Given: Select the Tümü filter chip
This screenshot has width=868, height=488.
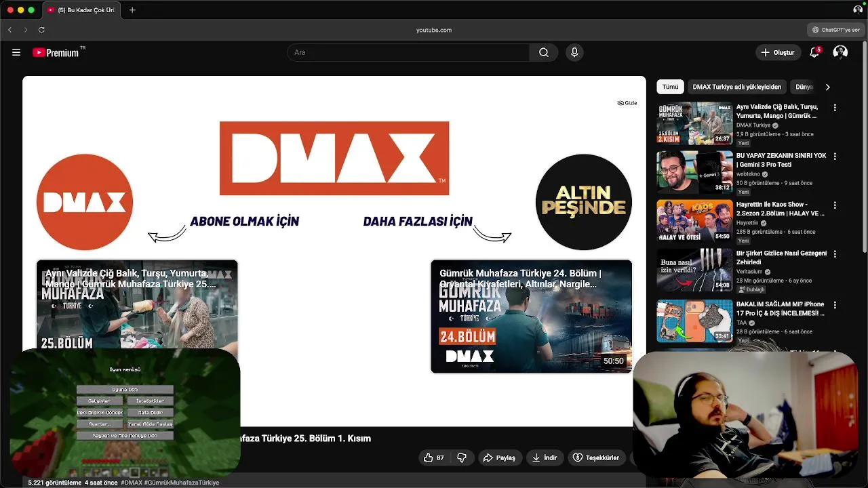Looking at the screenshot, I should click(x=670, y=87).
